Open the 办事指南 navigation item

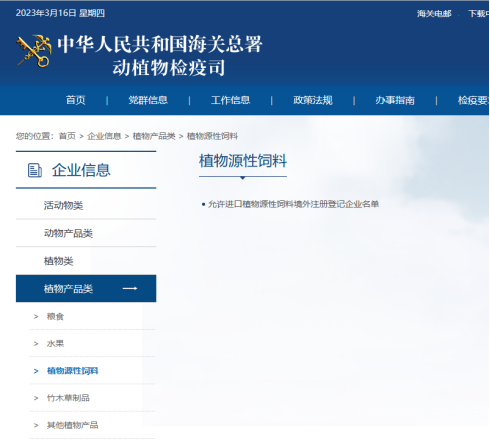[x=395, y=100]
